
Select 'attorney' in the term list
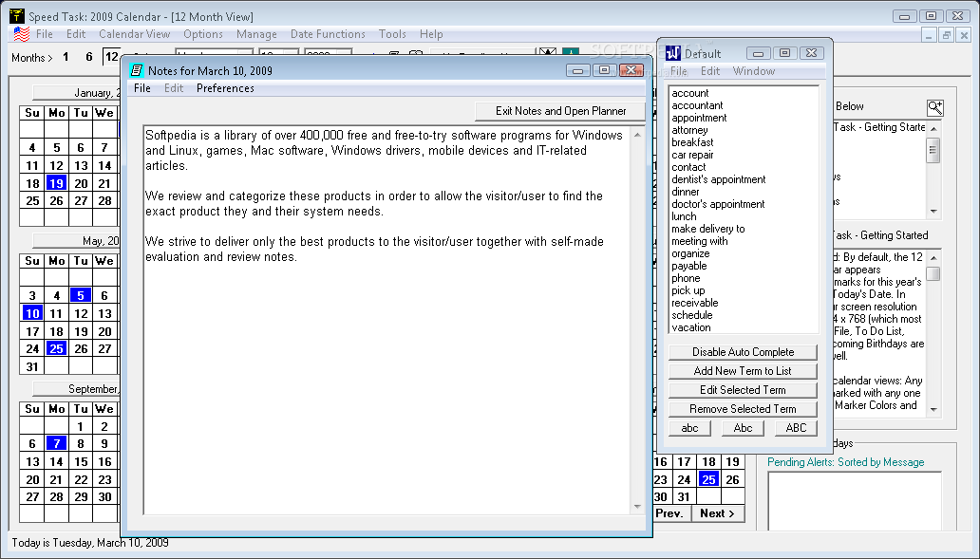coord(689,130)
